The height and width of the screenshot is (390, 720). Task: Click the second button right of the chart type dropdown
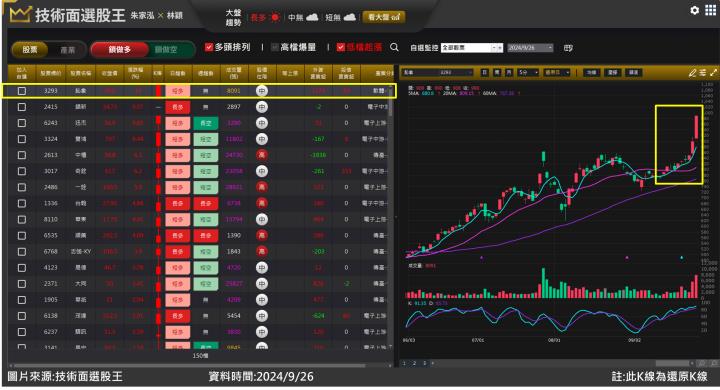click(613, 73)
